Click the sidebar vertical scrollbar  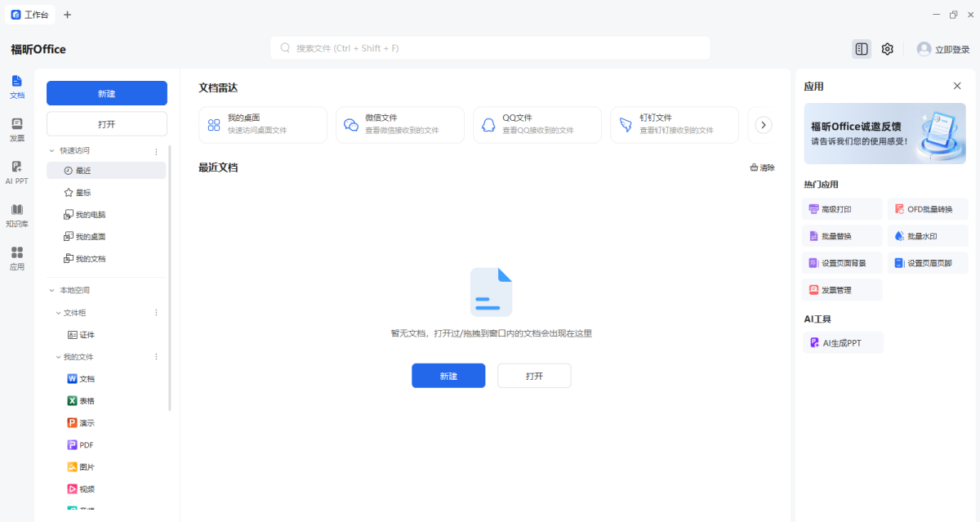tap(170, 278)
